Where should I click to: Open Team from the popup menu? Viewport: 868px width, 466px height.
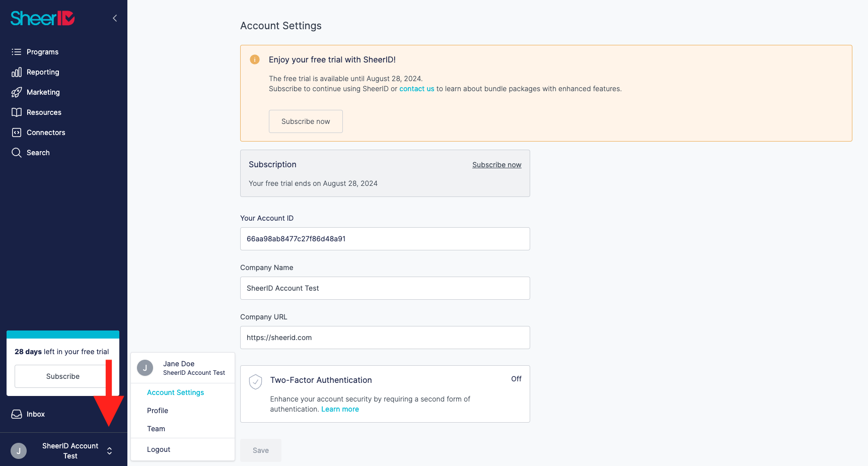[x=156, y=429]
